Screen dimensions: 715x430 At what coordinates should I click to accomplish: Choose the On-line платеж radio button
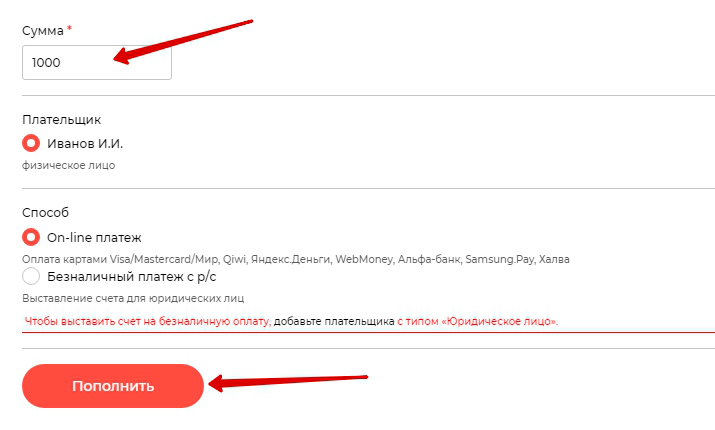[x=31, y=238]
